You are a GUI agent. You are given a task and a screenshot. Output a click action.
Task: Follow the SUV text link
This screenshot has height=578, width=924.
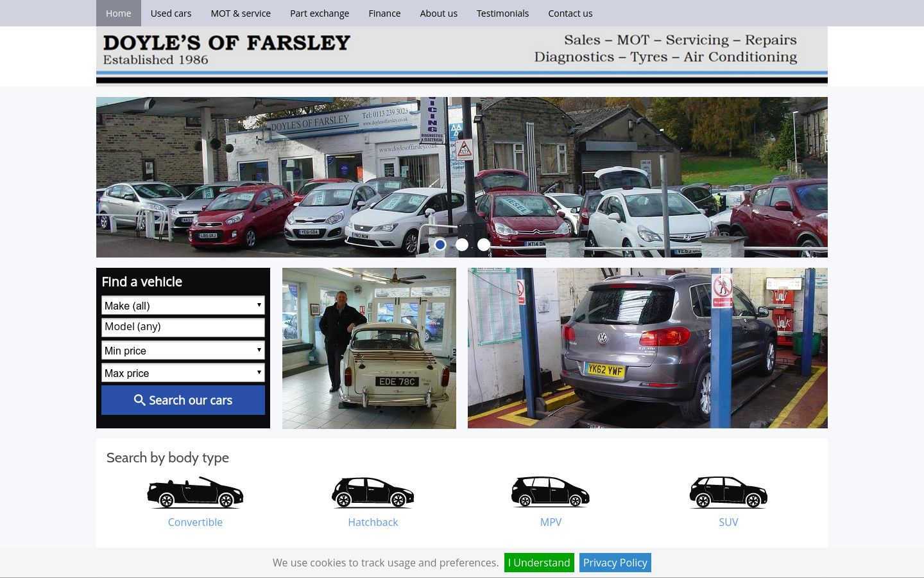[728, 522]
